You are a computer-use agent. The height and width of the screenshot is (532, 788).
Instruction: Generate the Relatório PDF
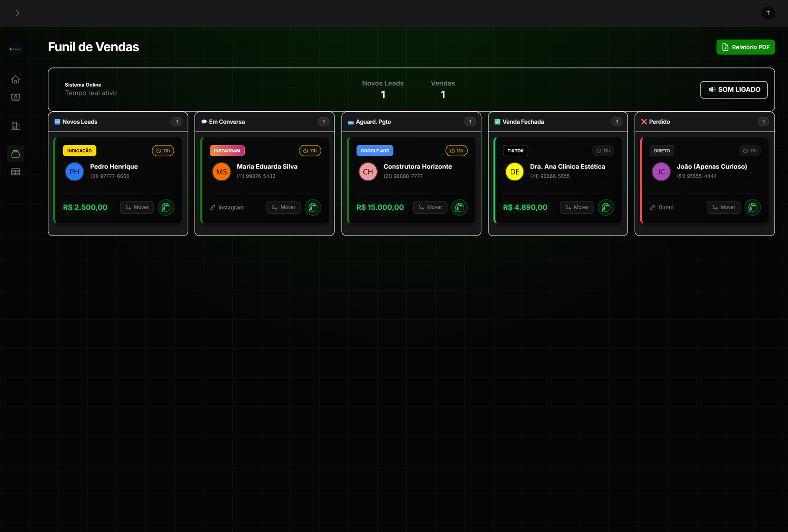click(745, 47)
